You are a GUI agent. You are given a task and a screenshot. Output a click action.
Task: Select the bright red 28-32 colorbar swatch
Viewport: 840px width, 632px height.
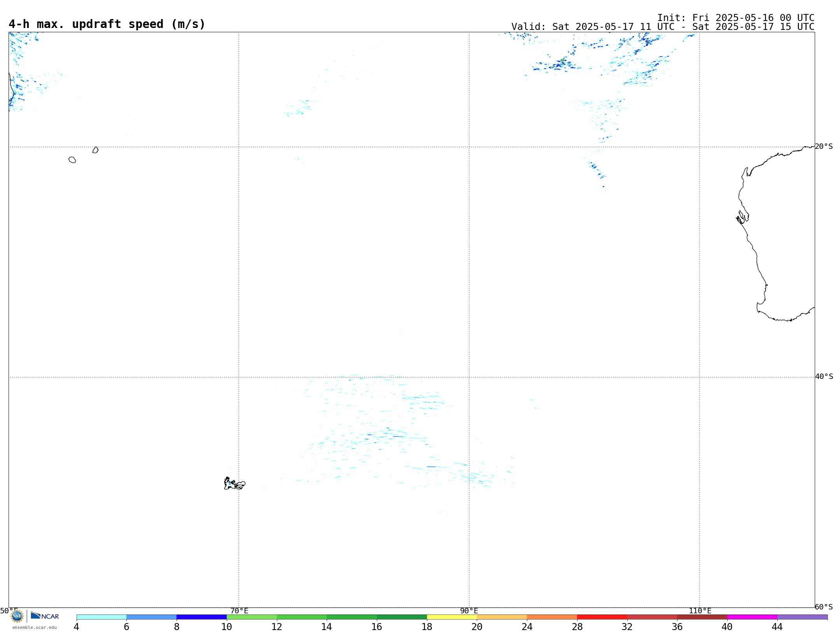pos(602,617)
